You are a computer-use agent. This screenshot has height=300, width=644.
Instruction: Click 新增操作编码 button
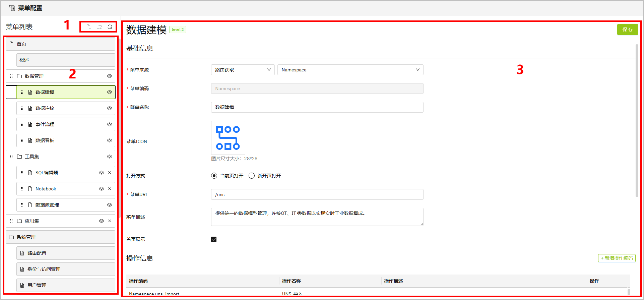tap(617, 258)
